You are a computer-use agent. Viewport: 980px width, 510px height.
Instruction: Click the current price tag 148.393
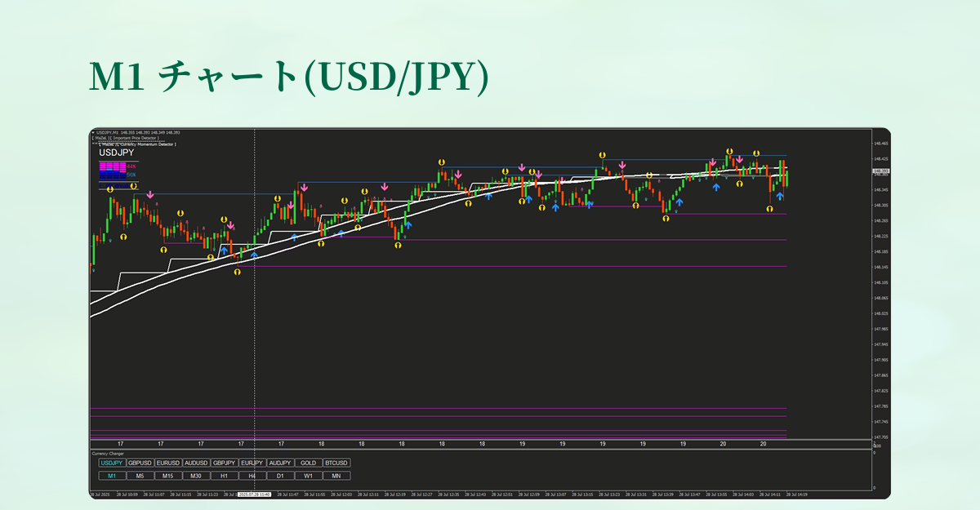tap(880, 171)
